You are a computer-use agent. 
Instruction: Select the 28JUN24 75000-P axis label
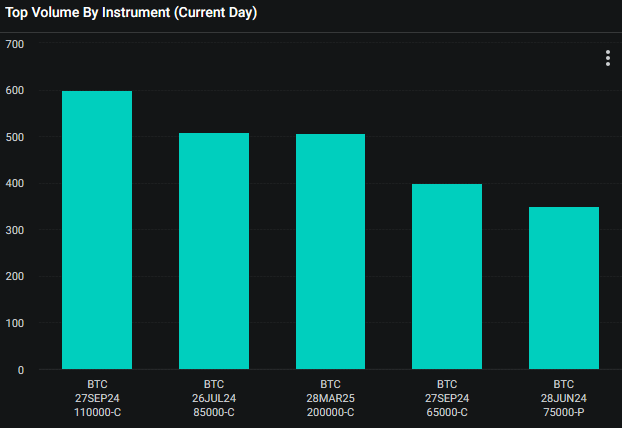click(x=564, y=398)
